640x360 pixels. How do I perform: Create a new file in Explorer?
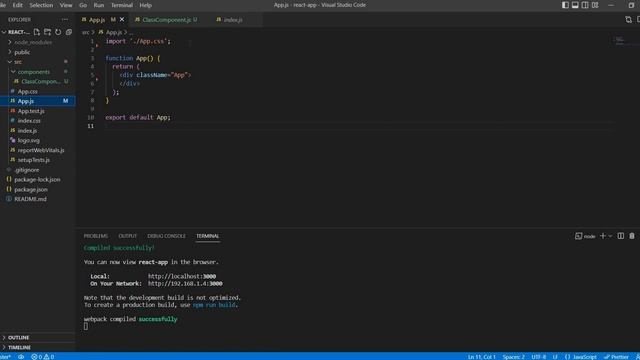pos(37,32)
